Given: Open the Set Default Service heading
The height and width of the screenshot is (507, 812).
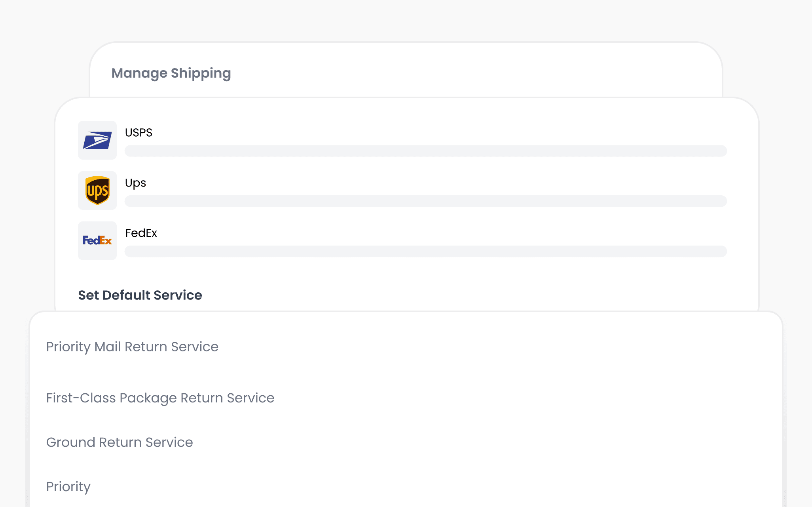Looking at the screenshot, I should [x=140, y=295].
